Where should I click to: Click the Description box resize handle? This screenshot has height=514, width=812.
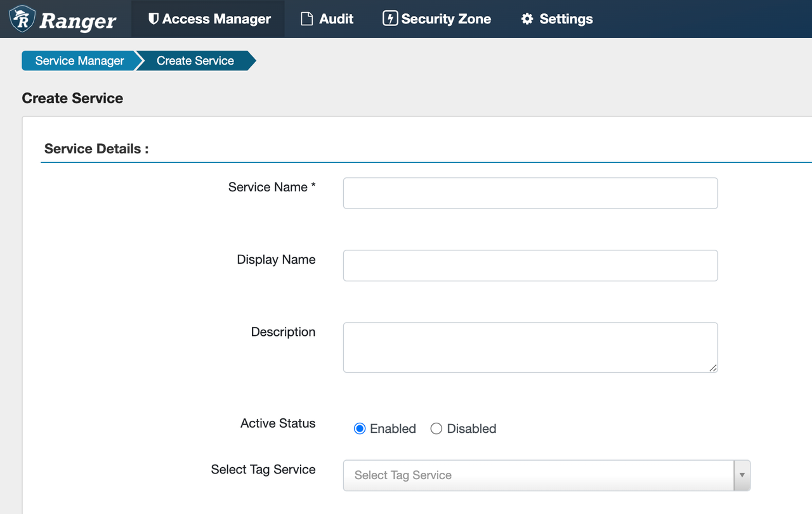click(x=713, y=368)
